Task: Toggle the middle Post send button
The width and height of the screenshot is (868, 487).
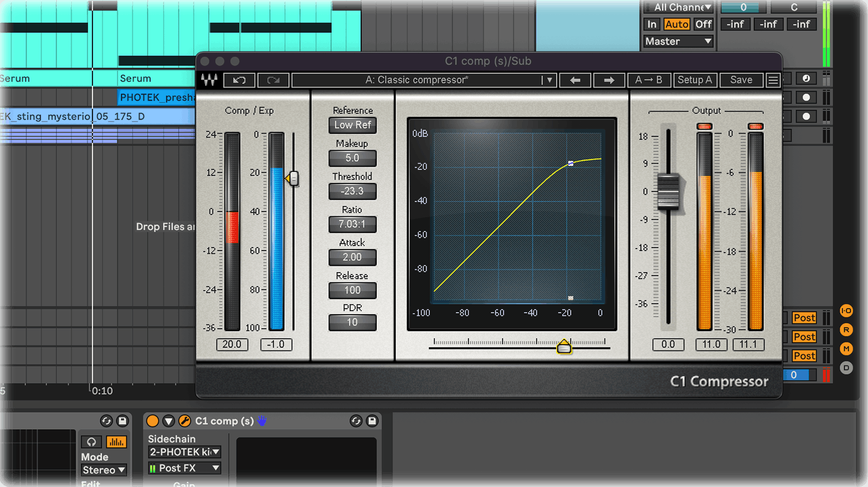Action: (804, 337)
